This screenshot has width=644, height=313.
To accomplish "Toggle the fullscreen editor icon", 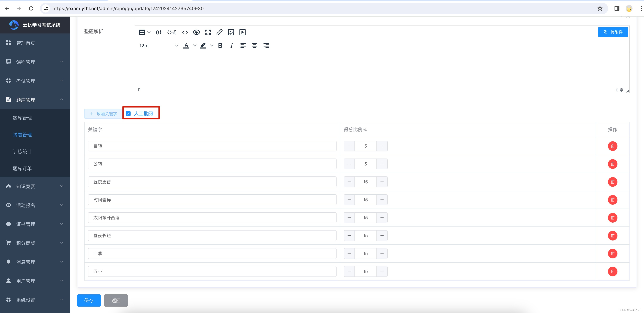I will click(208, 32).
